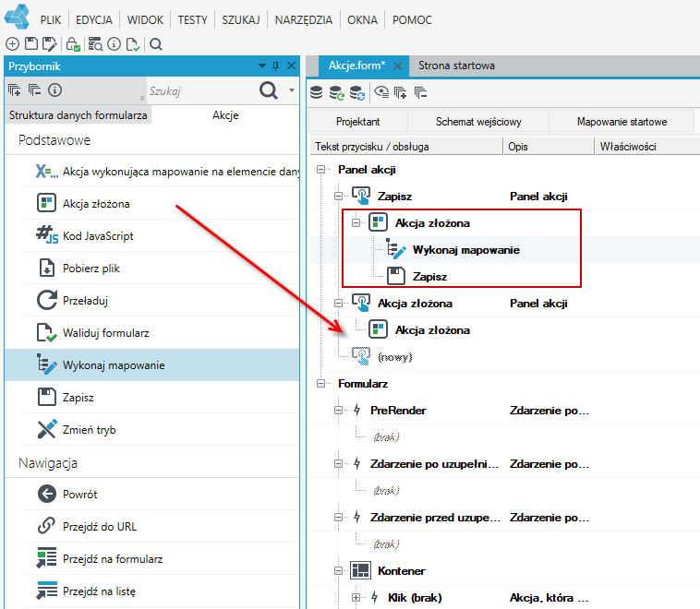The width and height of the screenshot is (700, 609).
Task: Click the database with green refresh icon
Action: tap(336, 93)
